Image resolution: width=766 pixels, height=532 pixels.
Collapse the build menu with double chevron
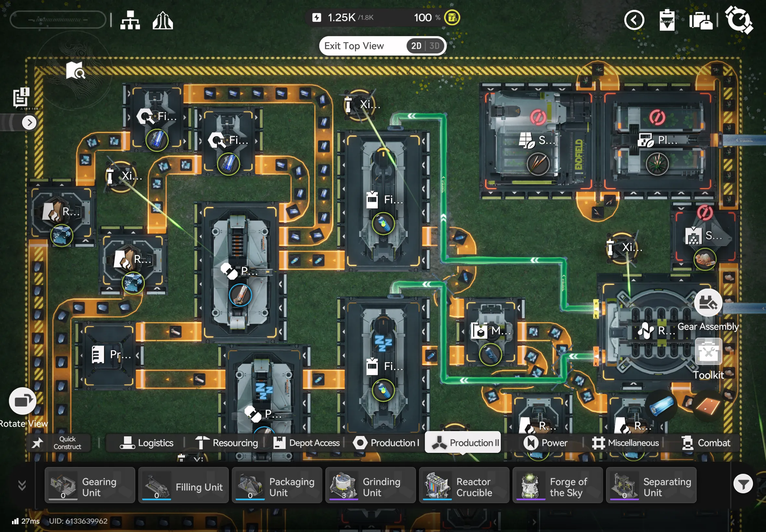pos(22,485)
